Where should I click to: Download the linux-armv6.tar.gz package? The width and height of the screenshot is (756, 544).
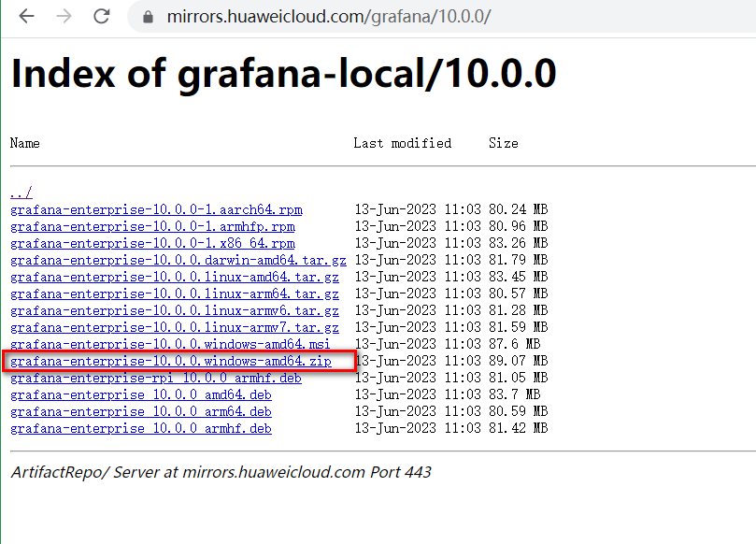(174, 311)
